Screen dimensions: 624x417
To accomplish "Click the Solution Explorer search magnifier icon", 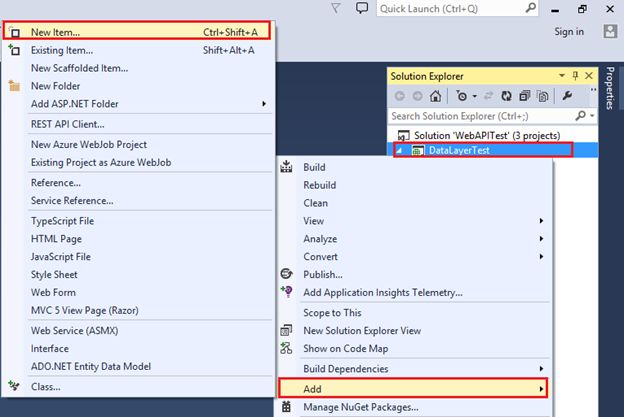I will (580, 116).
